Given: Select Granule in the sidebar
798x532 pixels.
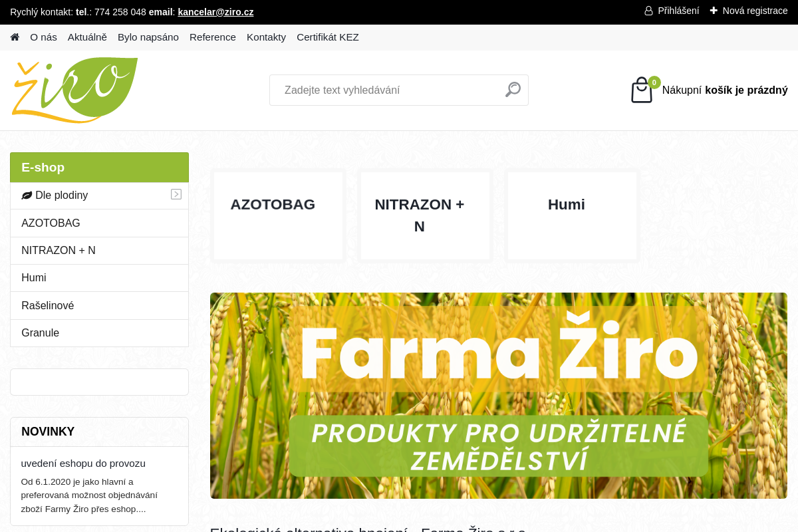Looking at the screenshot, I should (99, 333).
